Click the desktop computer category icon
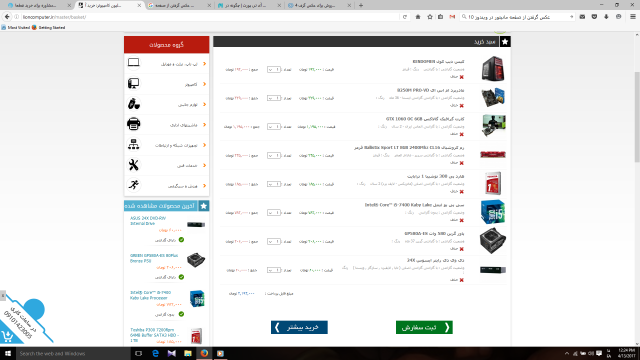This screenshot has height=360, width=640. click(133, 83)
